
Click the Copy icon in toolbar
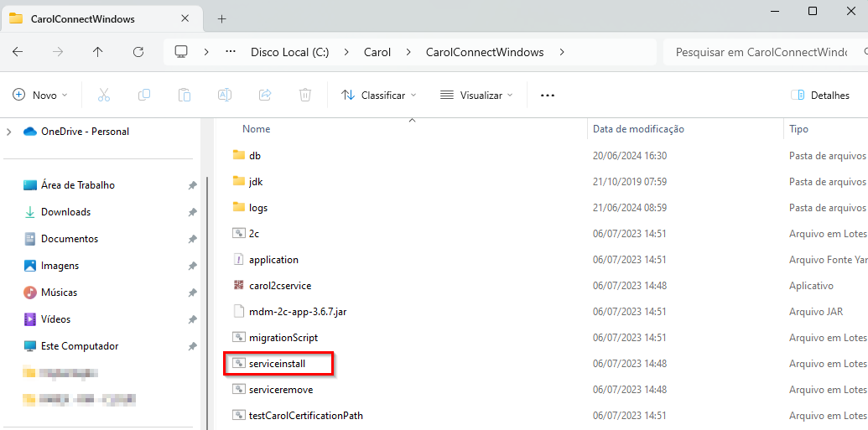tap(144, 96)
